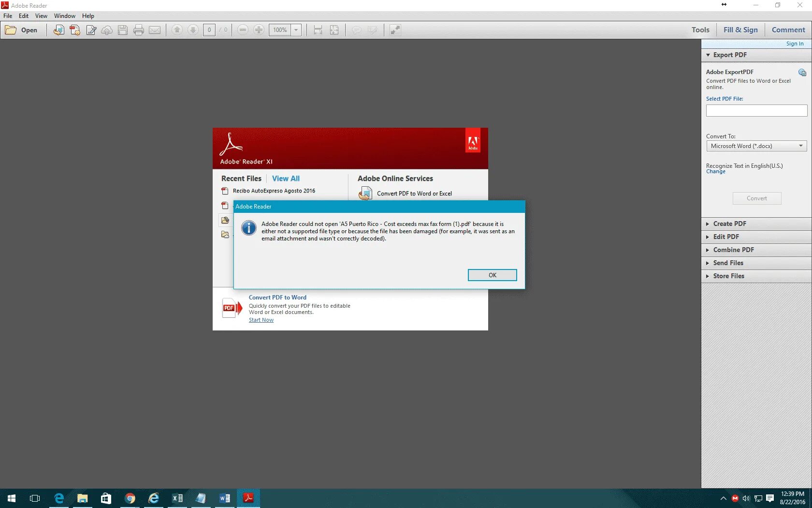
Task: Switch to the Fill & Sign pane
Action: pos(740,30)
